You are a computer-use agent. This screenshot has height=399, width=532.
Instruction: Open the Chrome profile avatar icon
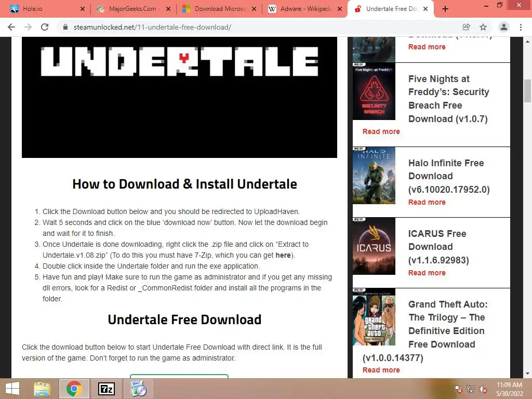tap(504, 27)
